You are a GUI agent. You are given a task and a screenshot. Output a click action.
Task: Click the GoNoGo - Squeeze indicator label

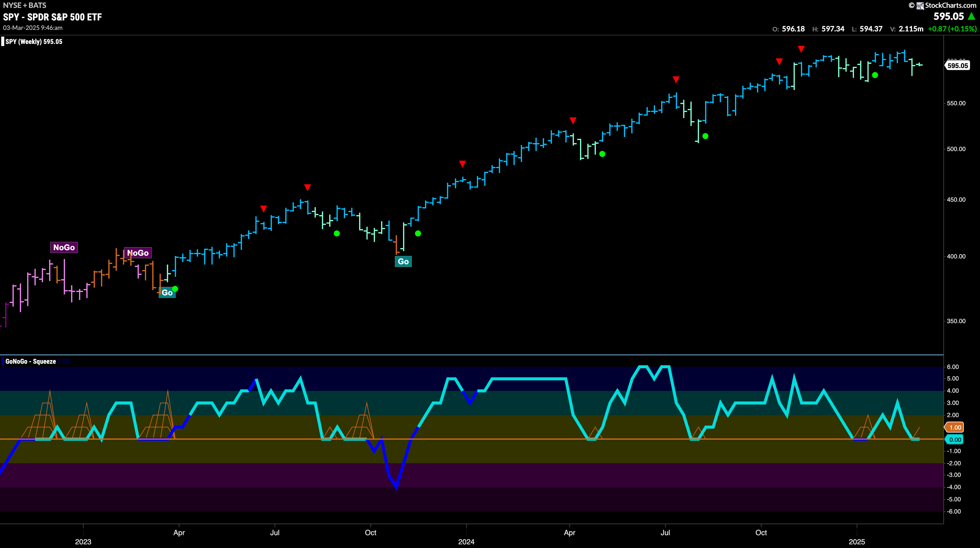pos(31,362)
